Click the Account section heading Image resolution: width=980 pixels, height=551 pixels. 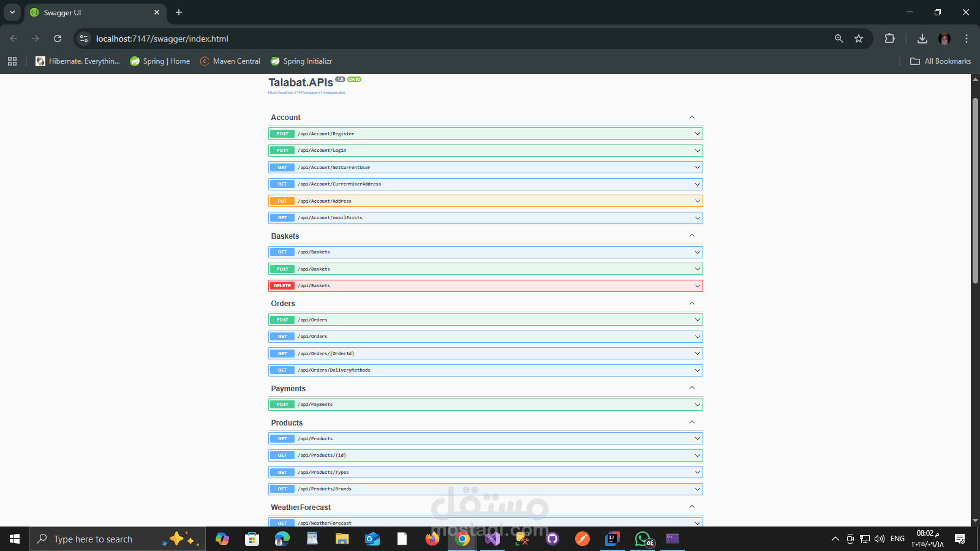click(285, 118)
